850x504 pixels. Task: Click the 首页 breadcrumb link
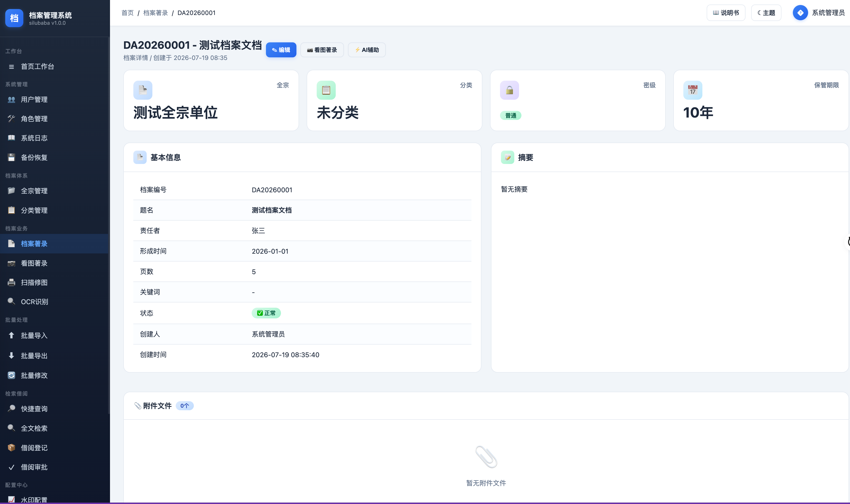coord(128,13)
